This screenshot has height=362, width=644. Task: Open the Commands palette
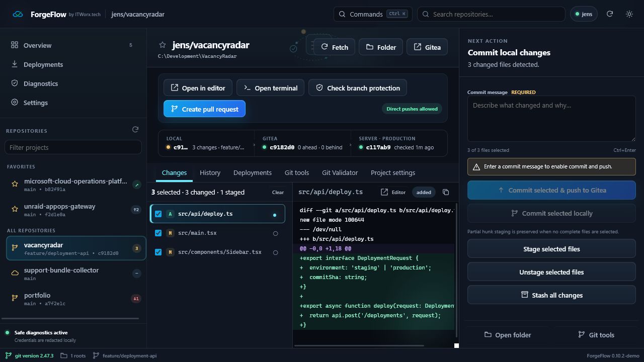pos(373,14)
